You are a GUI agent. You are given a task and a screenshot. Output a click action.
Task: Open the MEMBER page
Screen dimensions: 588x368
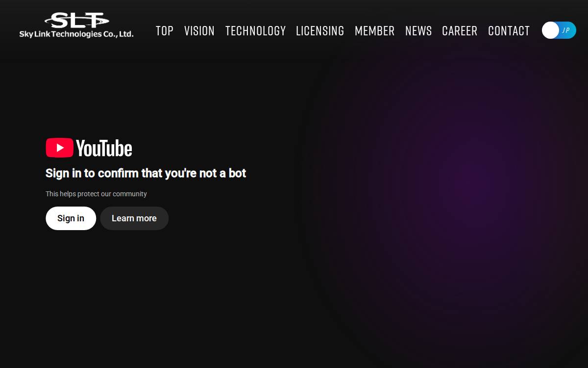point(375,31)
